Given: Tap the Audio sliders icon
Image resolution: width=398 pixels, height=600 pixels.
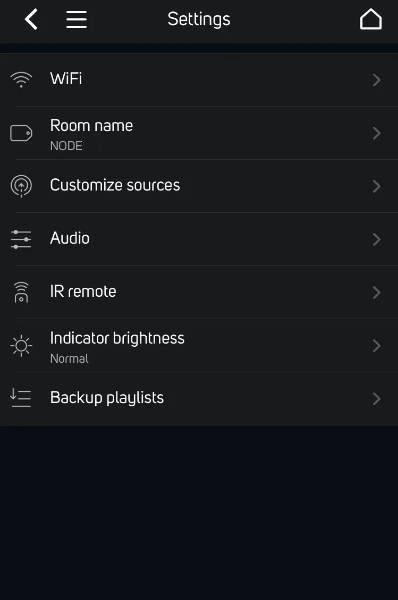Looking at the screenshot, I should point(21,239).
